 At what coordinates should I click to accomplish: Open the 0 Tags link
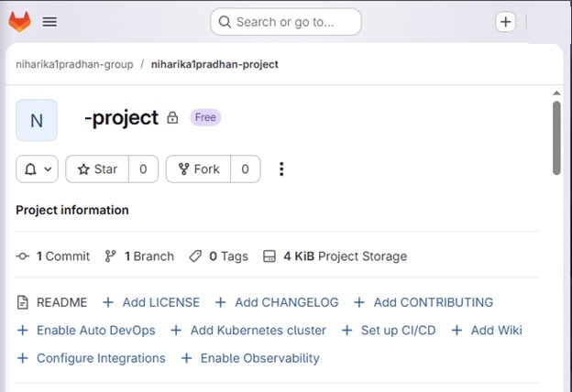point(218,256)
